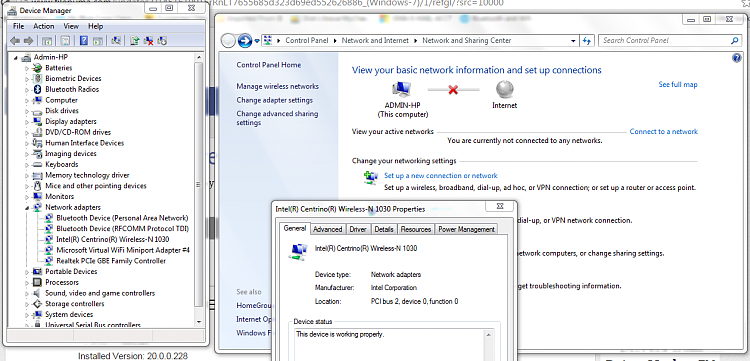
Task: Toggle Show/Hide Console Tree toolbar icon
Action: [47, 41]
